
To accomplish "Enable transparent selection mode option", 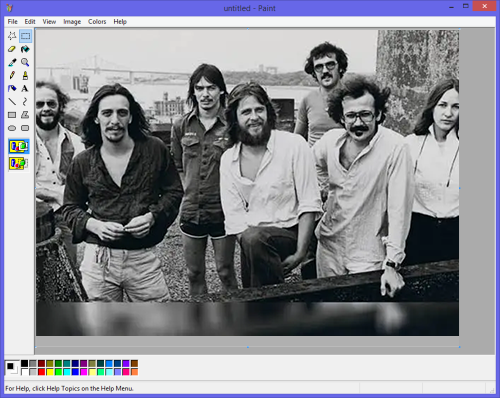I will click(19, 163).
